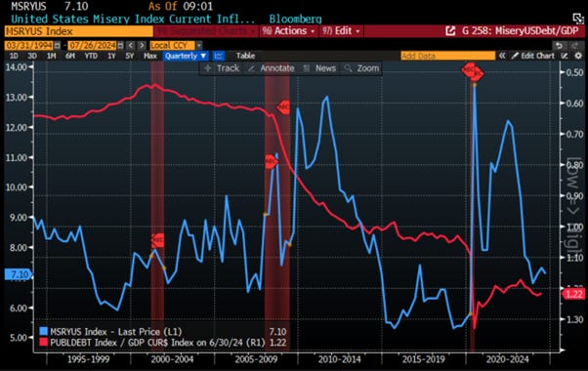Open the Actions dropdown menu
The height and width of the screenshot is (371, 588).
pyautogui.click(x=289, y=30)
